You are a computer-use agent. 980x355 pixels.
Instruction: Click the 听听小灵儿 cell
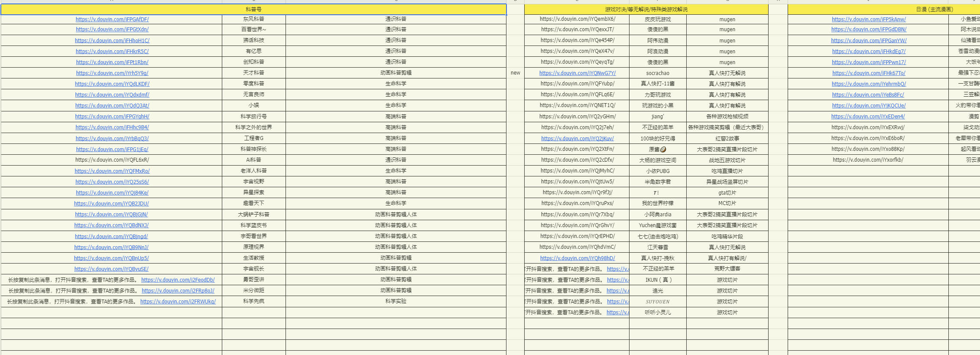(x=657, y=312)
